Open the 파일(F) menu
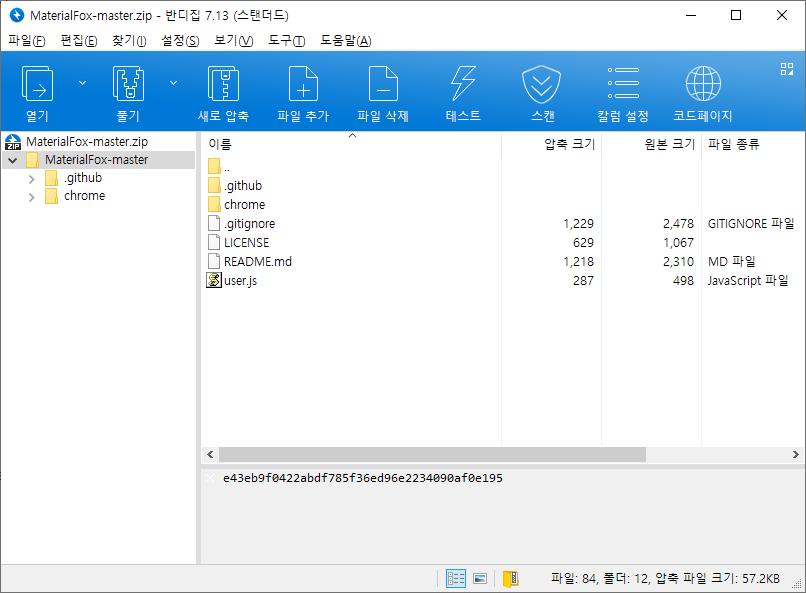Viewport: 806px width, 593px height. [x=27, y=41]
